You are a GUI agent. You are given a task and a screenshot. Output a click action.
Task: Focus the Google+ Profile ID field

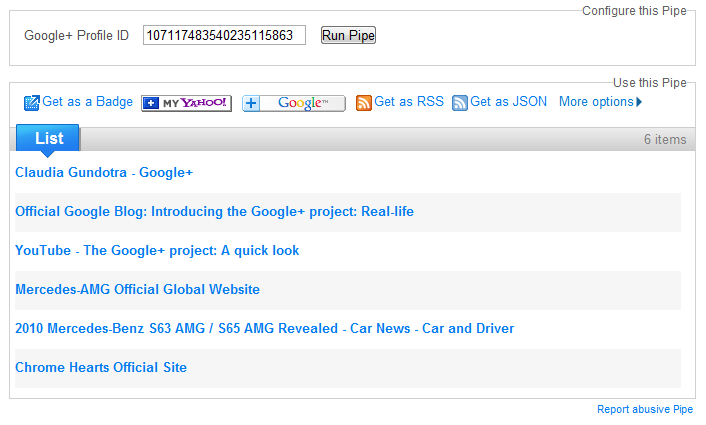224,35
